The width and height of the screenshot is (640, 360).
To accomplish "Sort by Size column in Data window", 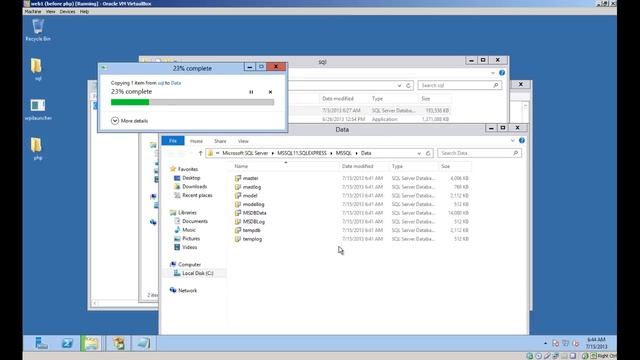I will (445, 166).
